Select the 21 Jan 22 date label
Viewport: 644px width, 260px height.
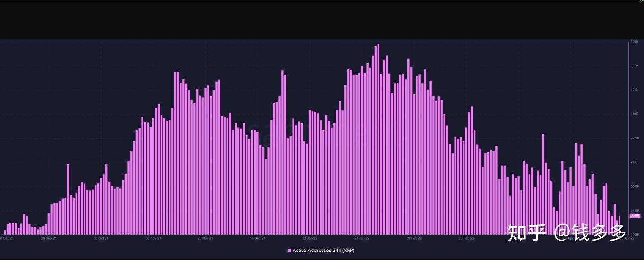point(362,238)
